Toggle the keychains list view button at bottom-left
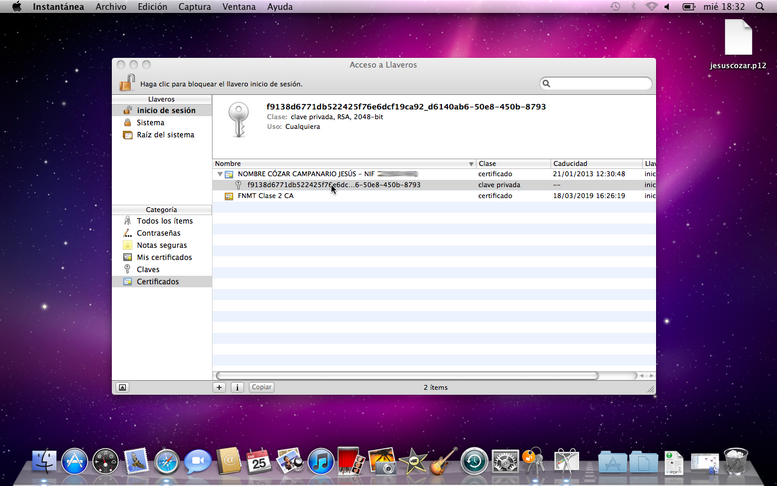Image resolution: width=777 pixels, height=486 pixels. pos(122,387)
